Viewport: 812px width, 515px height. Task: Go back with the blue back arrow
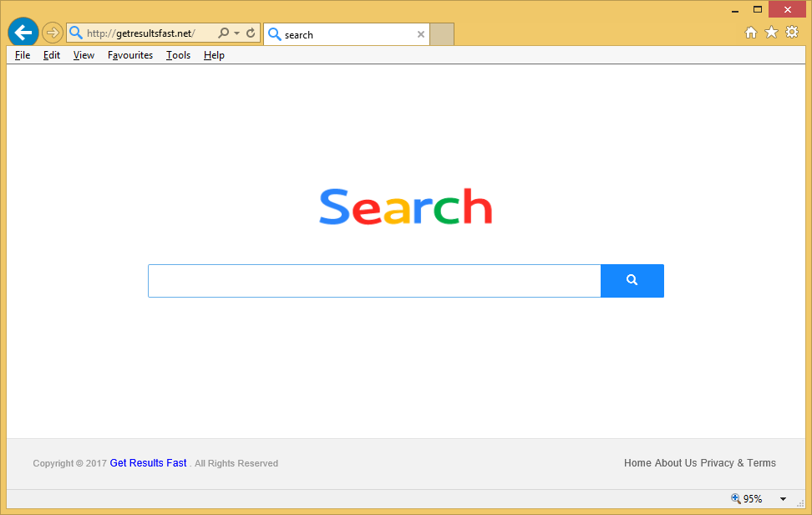(23, 33)
